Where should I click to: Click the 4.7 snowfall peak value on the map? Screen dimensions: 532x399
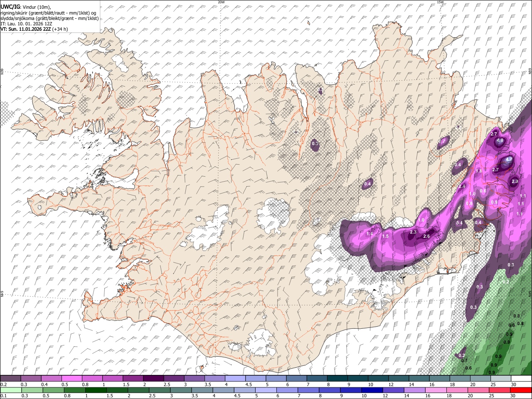(x=508, y=159)
